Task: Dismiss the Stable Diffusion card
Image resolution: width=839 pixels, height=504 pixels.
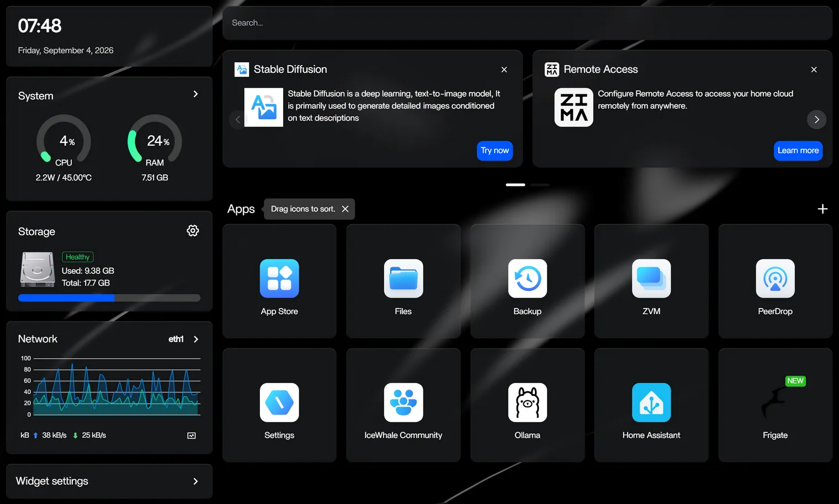Action: 504,70
